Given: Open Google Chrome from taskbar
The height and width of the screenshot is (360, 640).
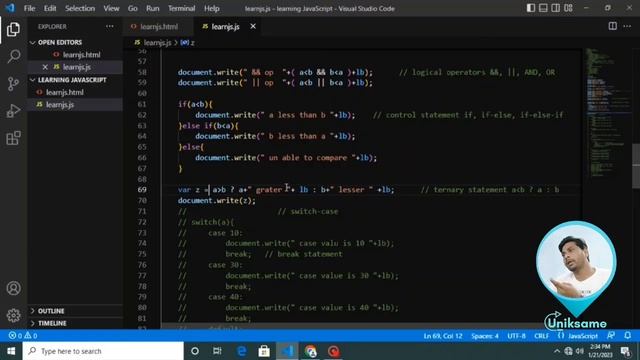Looking at the screenshot, I should (x=310, y=351).
